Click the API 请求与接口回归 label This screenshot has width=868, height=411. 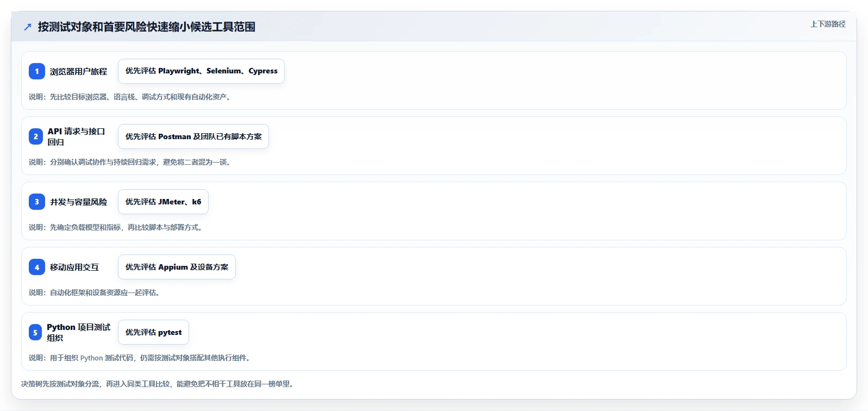[x=76, y=136]
